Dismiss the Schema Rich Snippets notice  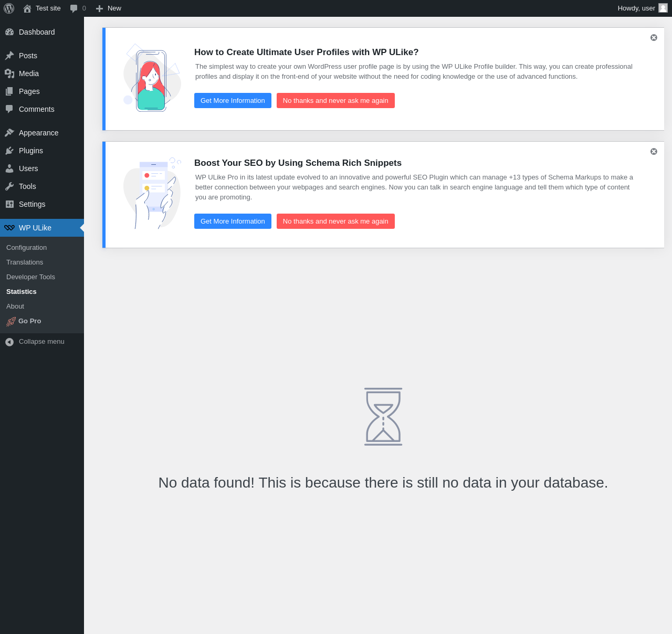click(654, 152)
